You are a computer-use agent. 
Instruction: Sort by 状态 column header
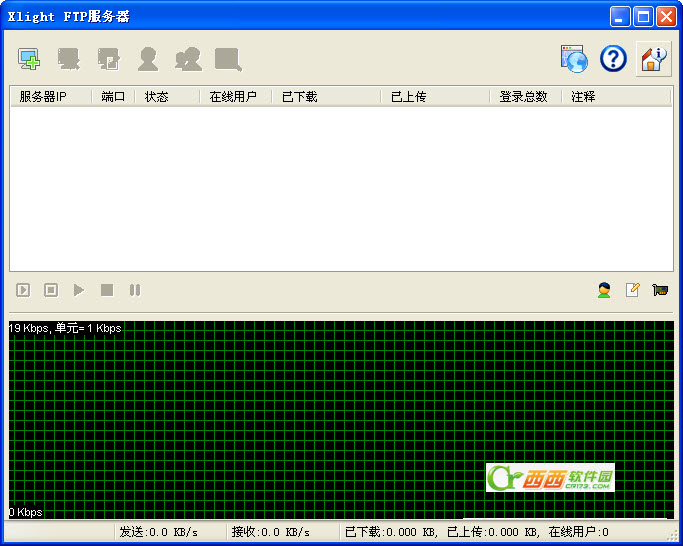tap(167, 97)
